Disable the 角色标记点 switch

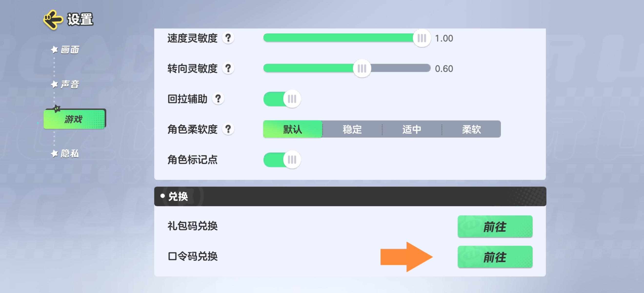(x=282, y=160)
